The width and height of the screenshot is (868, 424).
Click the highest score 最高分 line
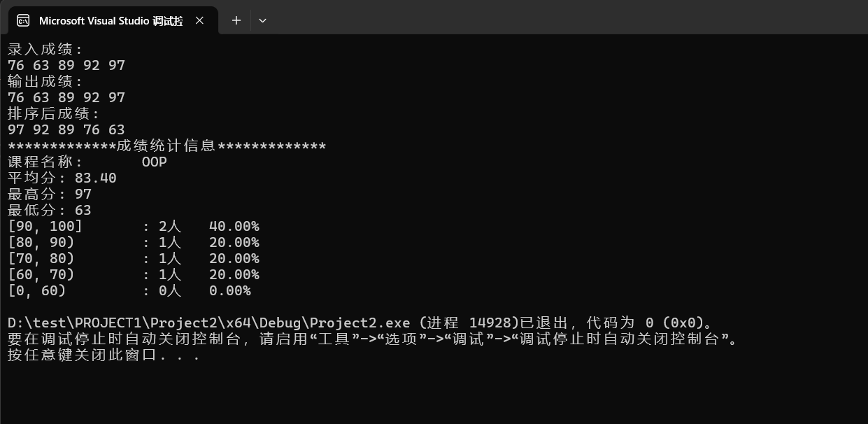tap(50, 195)
